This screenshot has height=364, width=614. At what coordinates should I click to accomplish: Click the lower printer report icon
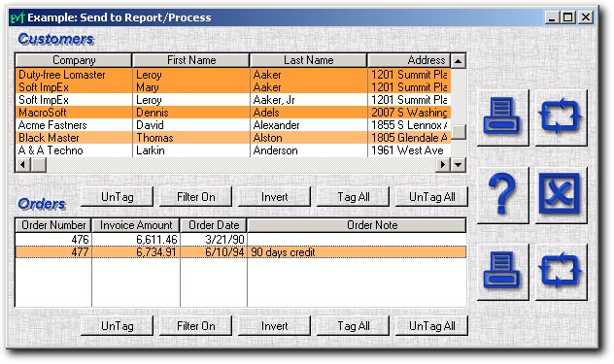pos(503,272)
